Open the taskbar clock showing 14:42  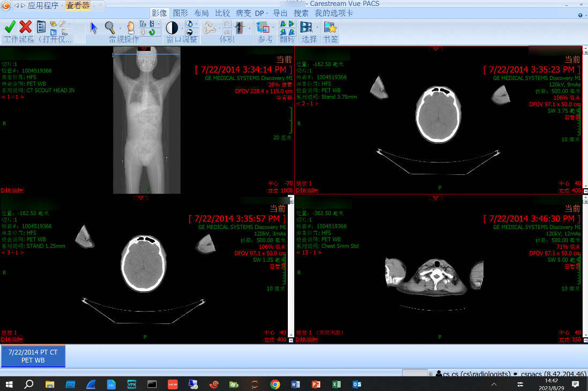(551, 384)
